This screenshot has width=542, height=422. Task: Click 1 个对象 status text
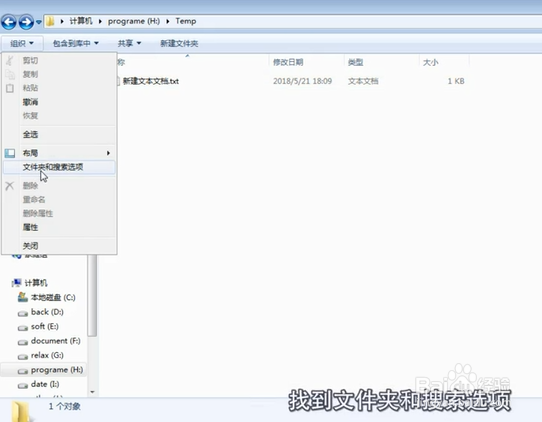click(65, 406)
